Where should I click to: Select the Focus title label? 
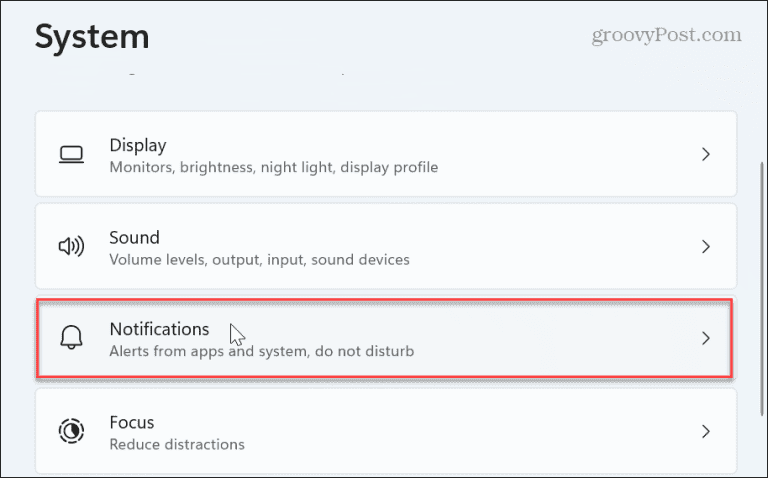pyautogui.click(x=132, y=422)
